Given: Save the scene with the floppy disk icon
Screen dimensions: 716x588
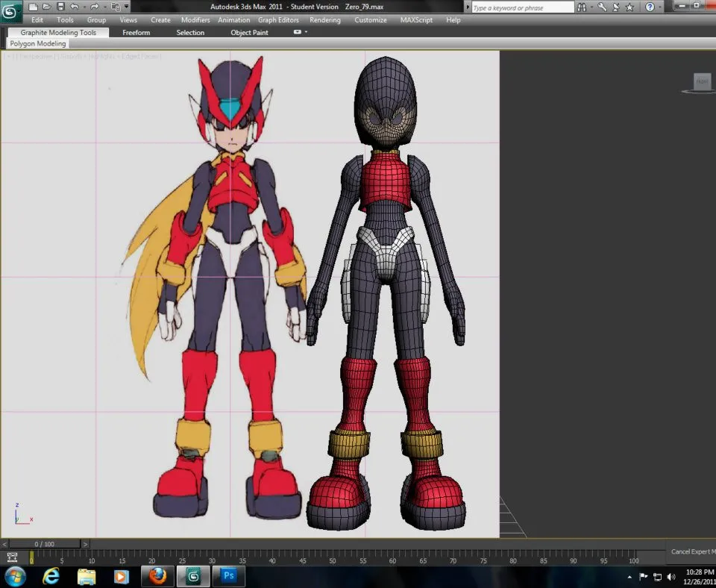Looking at the screenshot, I should [60, 7].
